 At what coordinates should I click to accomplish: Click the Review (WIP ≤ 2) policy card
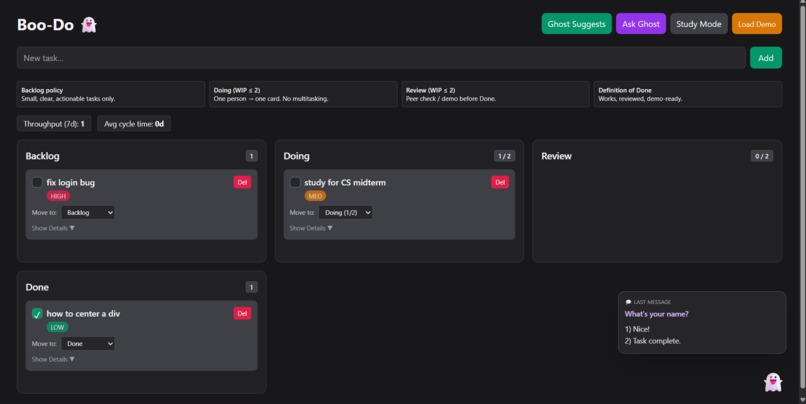click(x=496, y=94)
